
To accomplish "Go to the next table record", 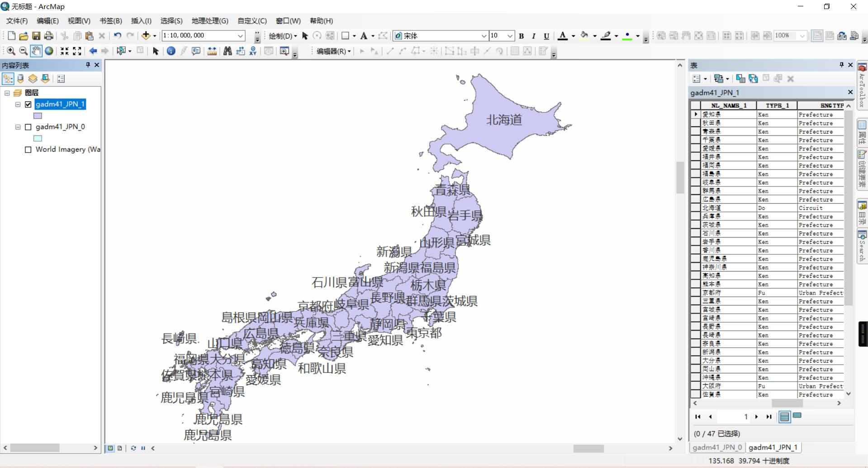I will pyautogui.click(x=756, y=417).
